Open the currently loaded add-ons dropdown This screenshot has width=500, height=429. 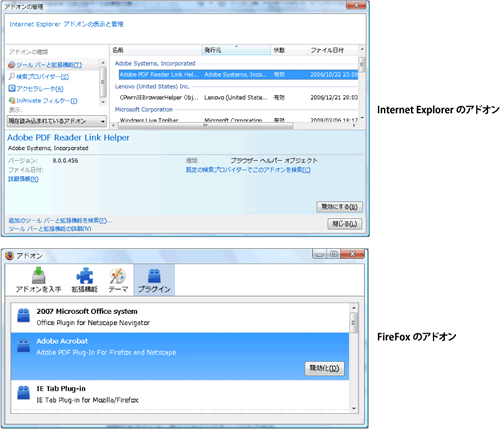56,121
